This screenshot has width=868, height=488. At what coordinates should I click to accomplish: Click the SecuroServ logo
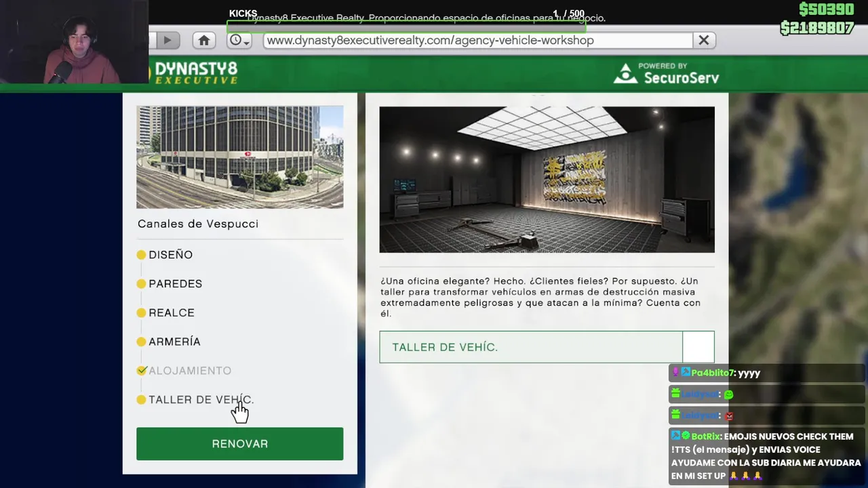point(667,74)
